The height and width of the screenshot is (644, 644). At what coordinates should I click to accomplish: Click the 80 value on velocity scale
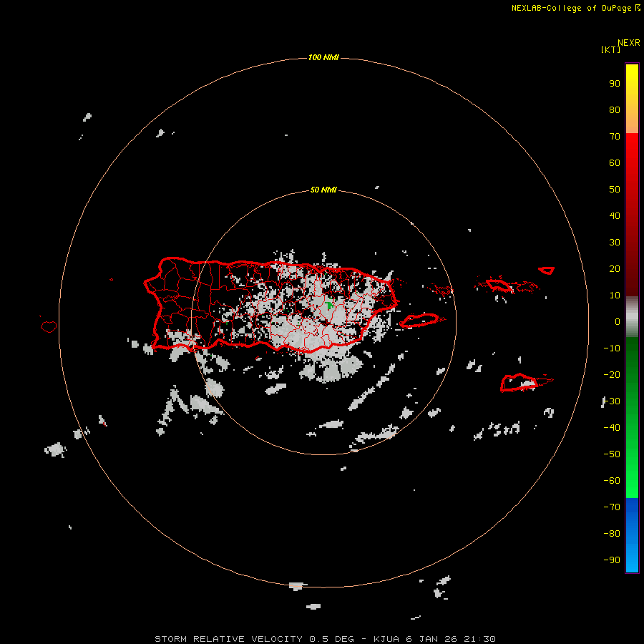pos(615,110)
